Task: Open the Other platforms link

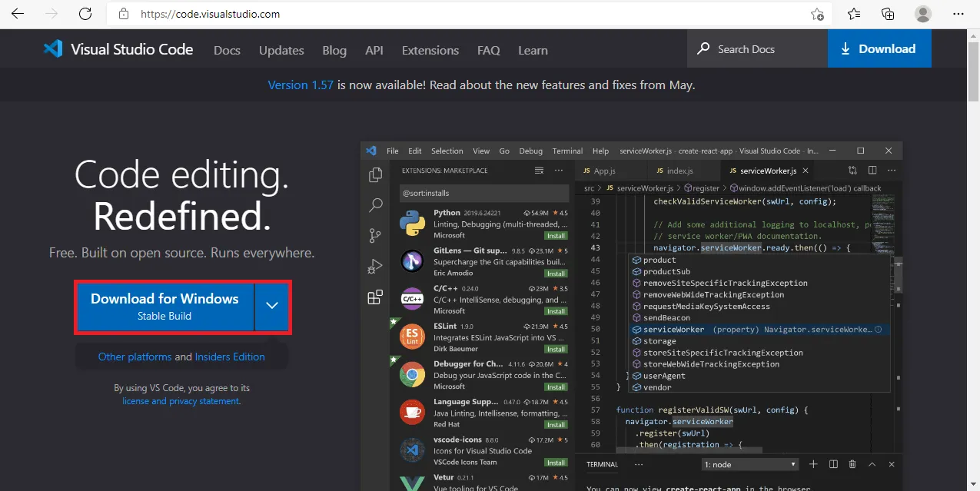Action: pyautogui.click(x=135, y=357)
